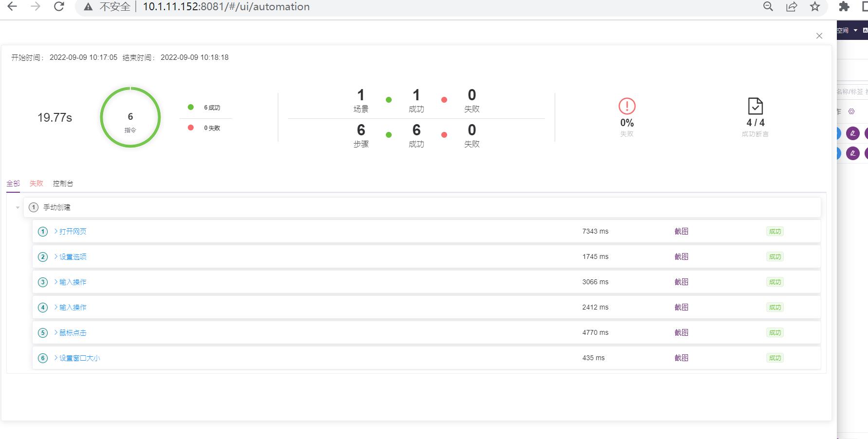Click the 1745 ms duration value
Viewport: 868px width, 439px height.
(x=595, y=256)
